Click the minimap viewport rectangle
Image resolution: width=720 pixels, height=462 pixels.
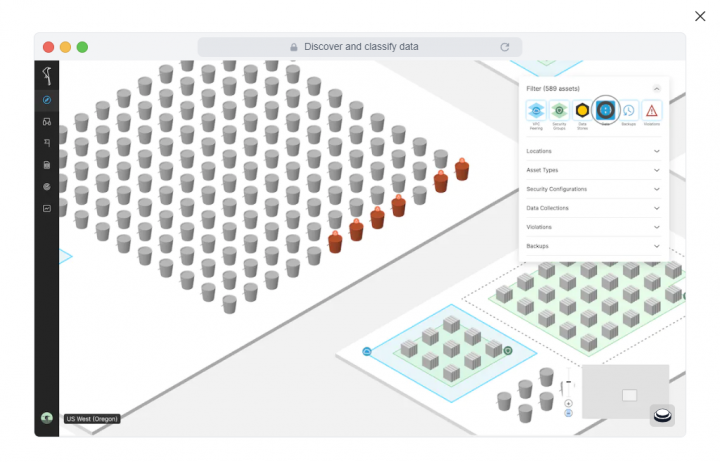[629, 395]
